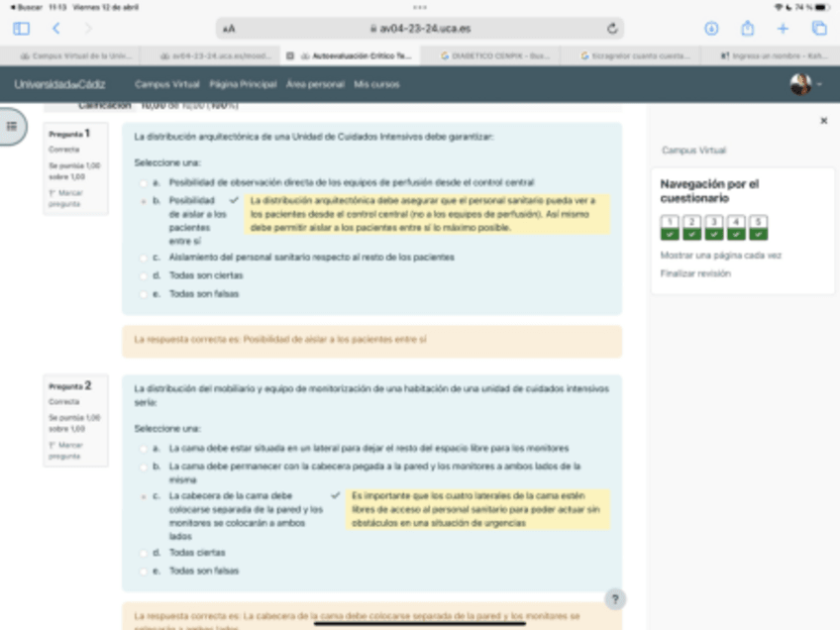Jump to question 5 in quiz navigation
Image resolution: width=840 pixels, height=630 pixels.
pos(758,227)
